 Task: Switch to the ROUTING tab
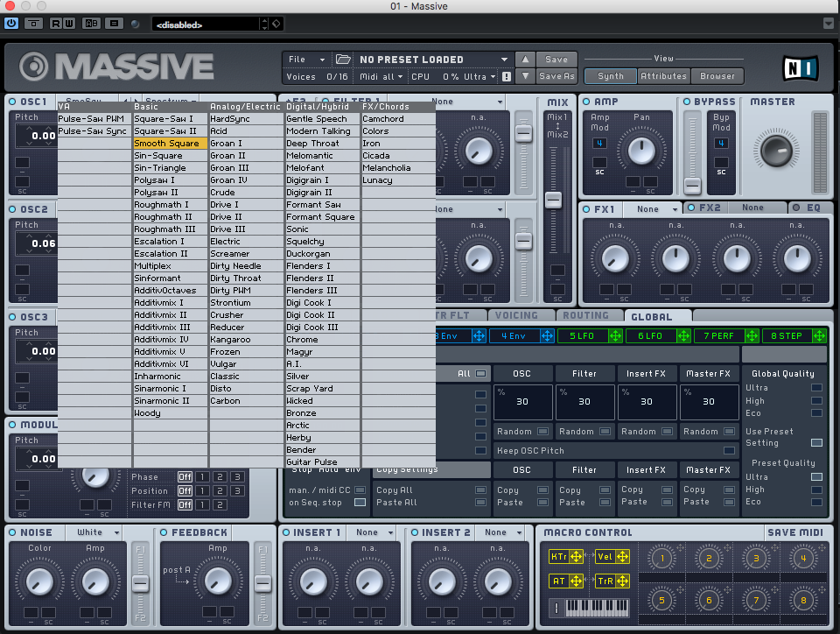click(585, 315)
